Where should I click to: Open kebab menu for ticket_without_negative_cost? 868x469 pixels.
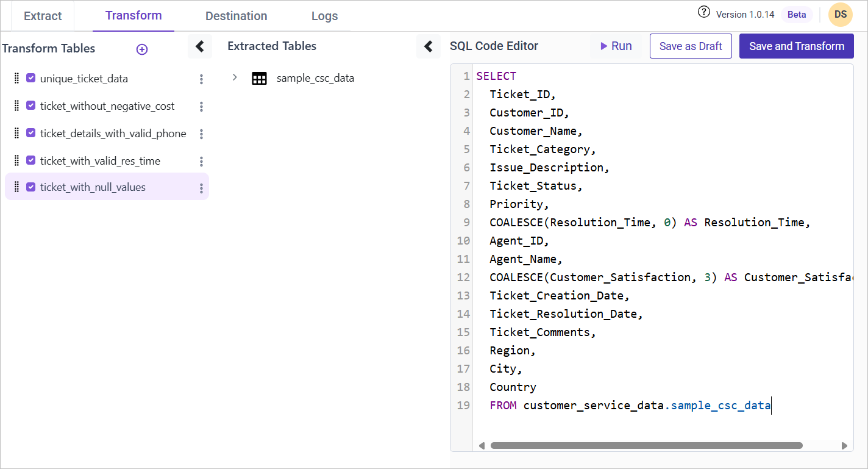pyautogui.click(x=201, y=107)
